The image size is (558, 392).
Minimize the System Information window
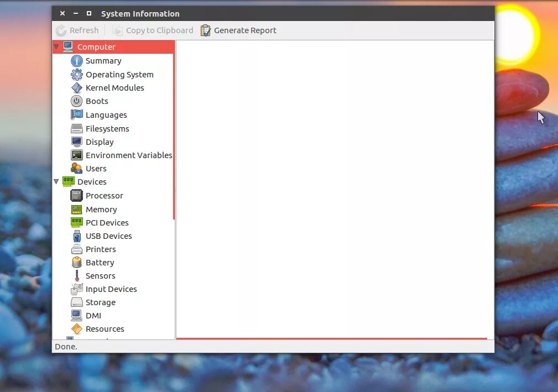click(76, 13)
